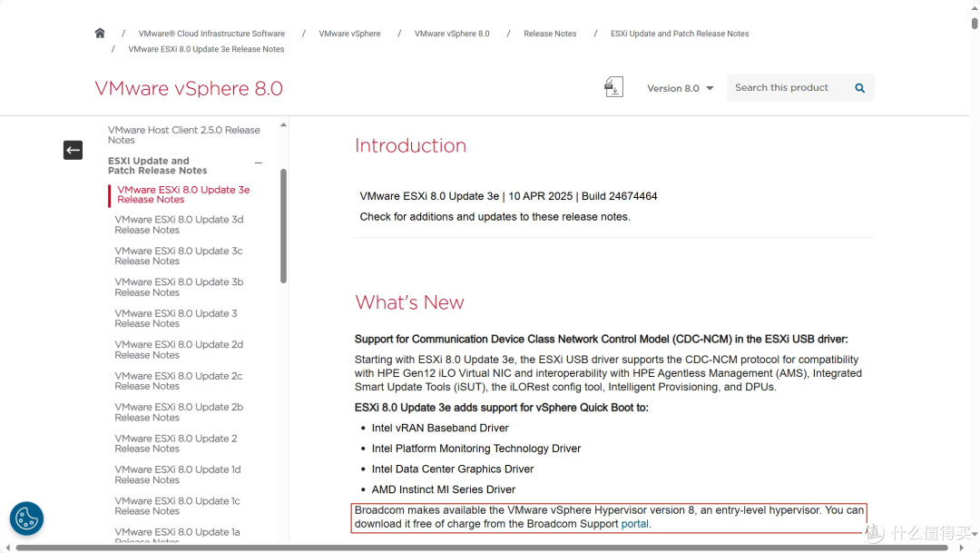Click the bottom horizontal scrollbar
The width and height of the screenshot is (980, 553).
[x=481, y=548]
